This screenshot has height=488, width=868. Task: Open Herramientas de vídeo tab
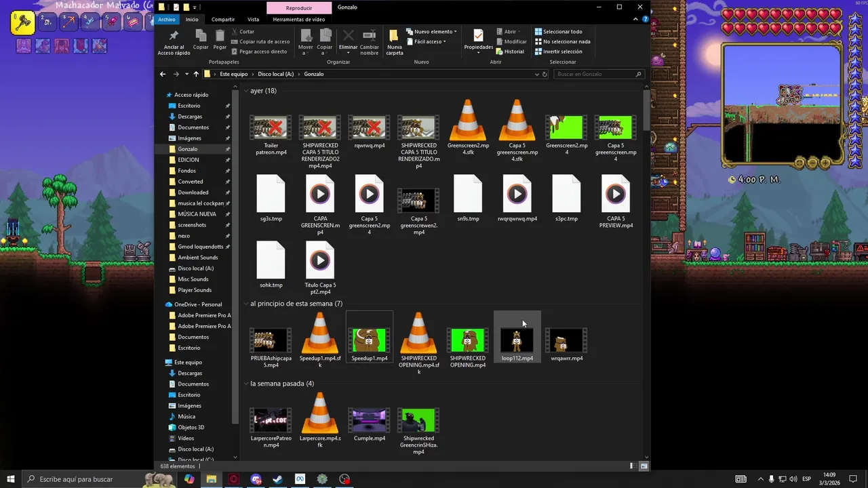point(299,20)
